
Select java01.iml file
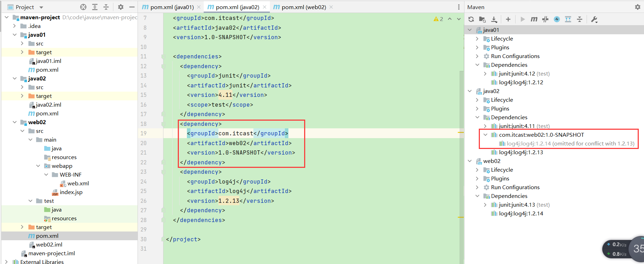[45, 61]
